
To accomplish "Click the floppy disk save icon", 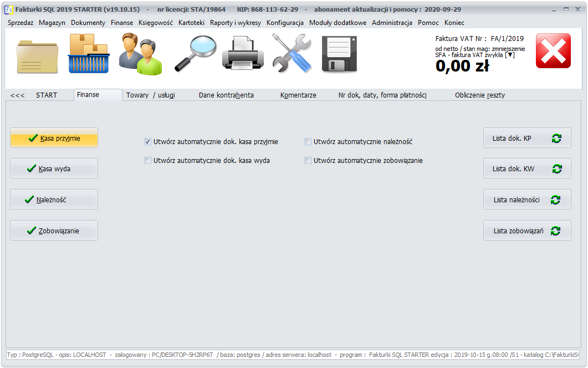I will pyautogui.click(x=339, y=54).
